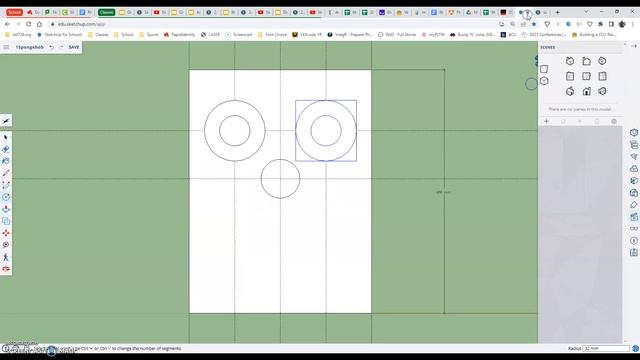Open the Classes bookmark folder
Screen dimensions: 640x360
(98, 35)
